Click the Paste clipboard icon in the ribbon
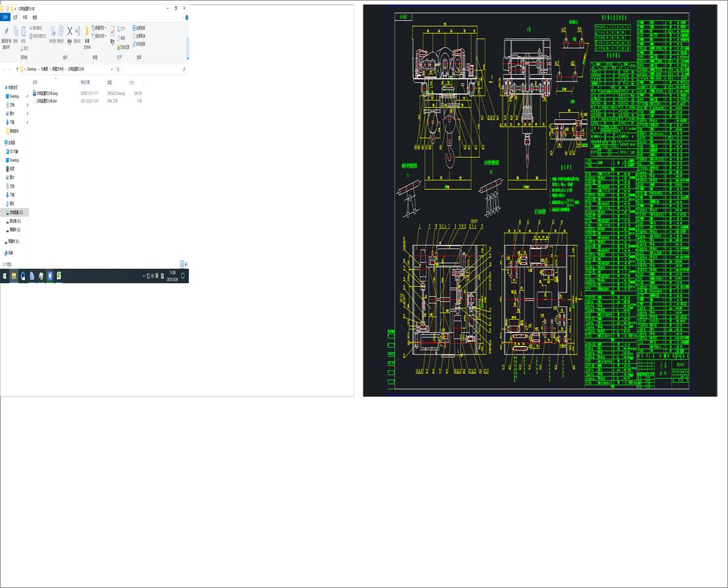This screenshot has width=728, height=588. click(23, 31)
